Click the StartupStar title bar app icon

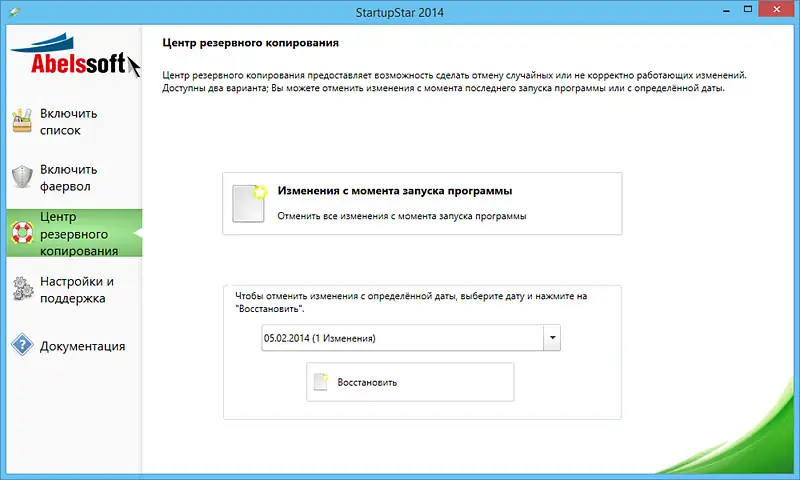[x=14, y=11]
